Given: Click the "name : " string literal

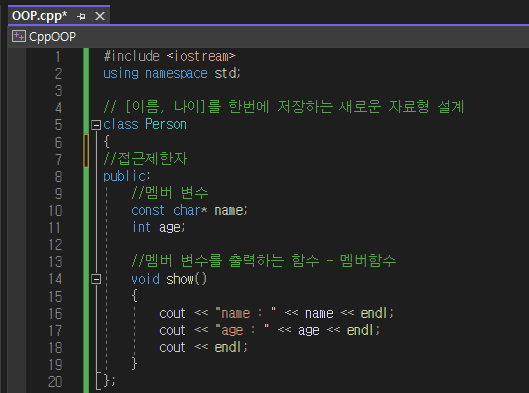Looking at the screenshot, I should pos(246,313).
